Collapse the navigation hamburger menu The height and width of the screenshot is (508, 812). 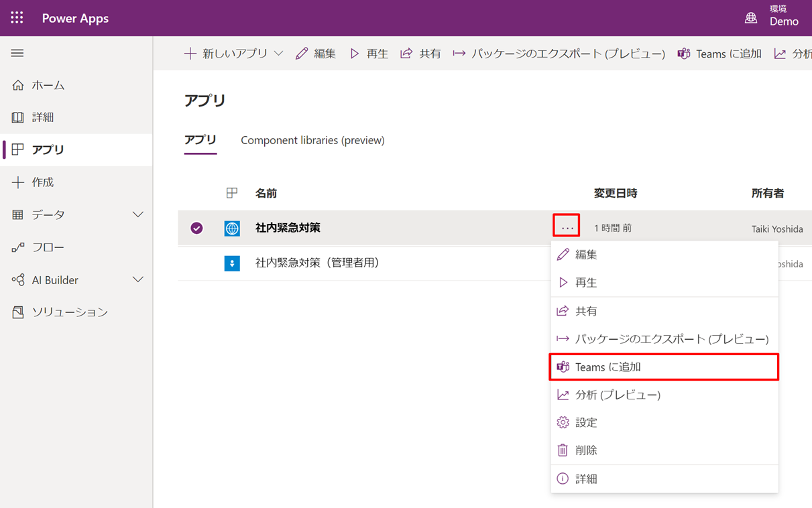click(x=17, y=53)
